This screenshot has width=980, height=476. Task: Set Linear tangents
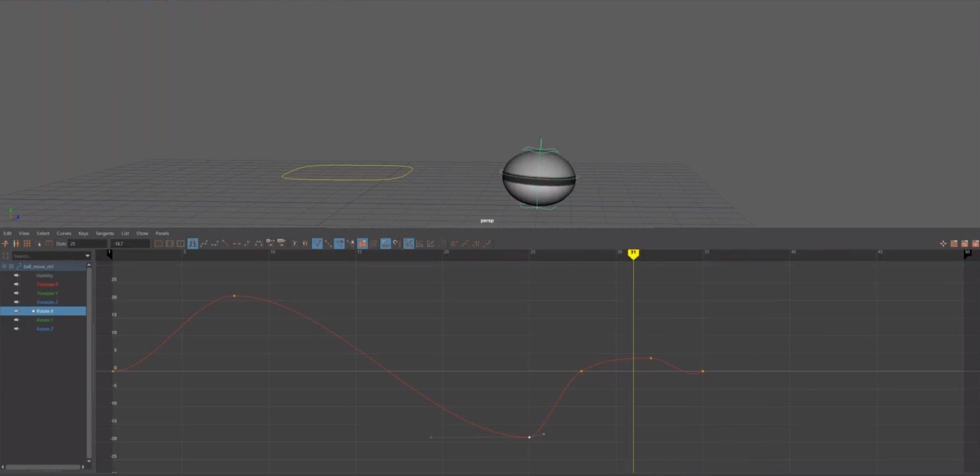pyautogui.click(x=226, y=244)
